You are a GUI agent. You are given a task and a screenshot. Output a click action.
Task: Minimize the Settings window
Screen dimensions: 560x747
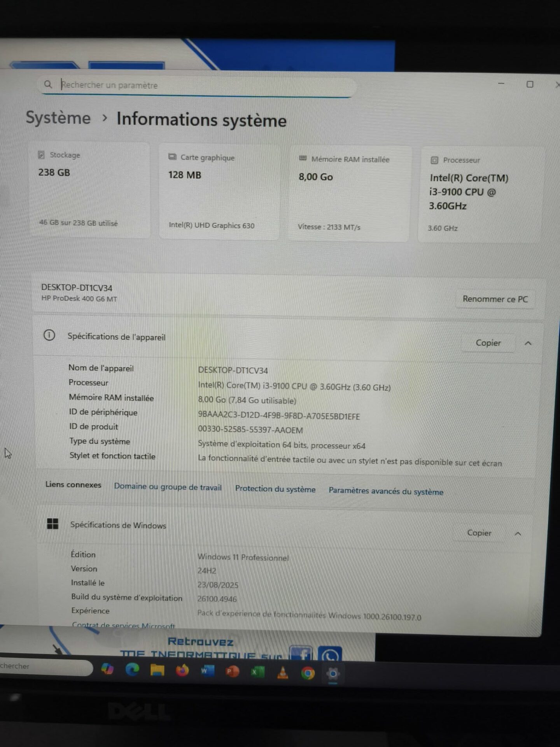click(501, 83)
